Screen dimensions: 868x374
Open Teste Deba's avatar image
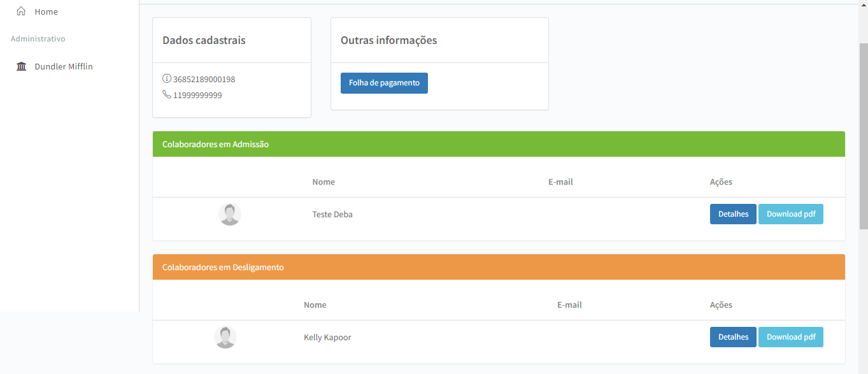[230, 214]
